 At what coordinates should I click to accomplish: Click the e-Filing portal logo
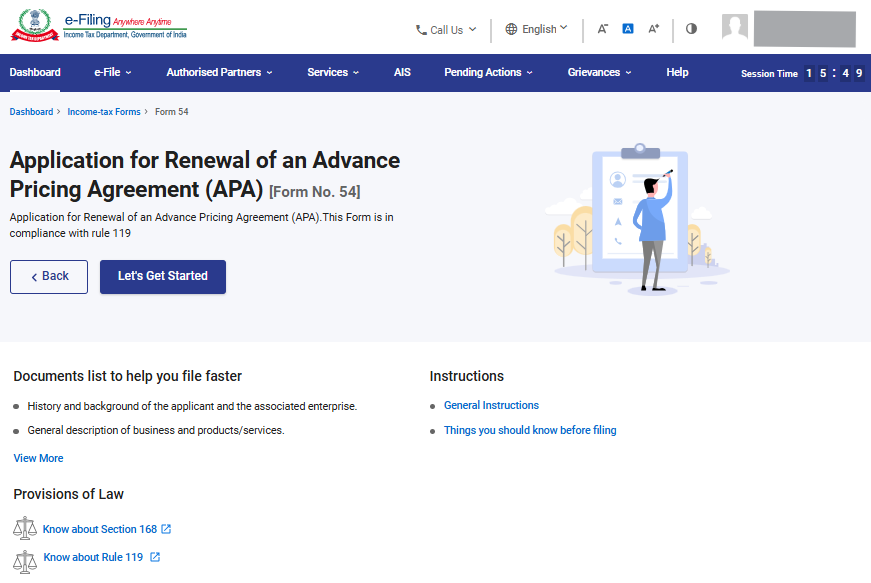[x=98, y=27]
